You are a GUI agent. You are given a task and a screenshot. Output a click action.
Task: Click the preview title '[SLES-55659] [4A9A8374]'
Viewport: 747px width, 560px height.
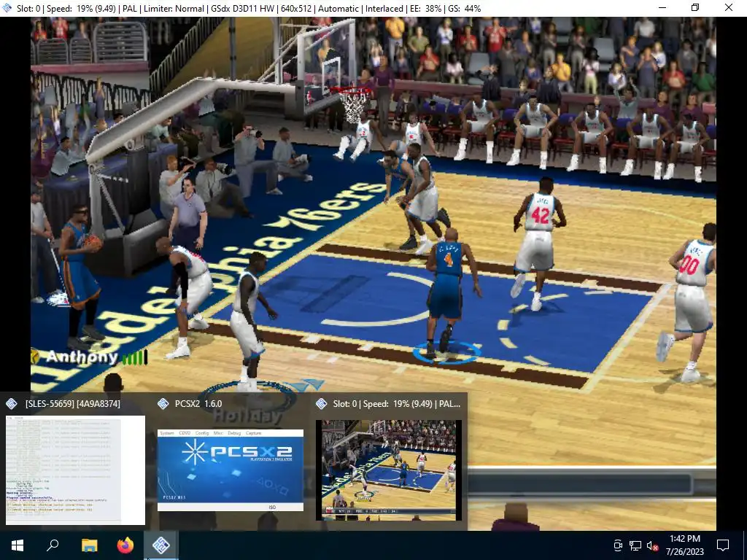(72, 404)
